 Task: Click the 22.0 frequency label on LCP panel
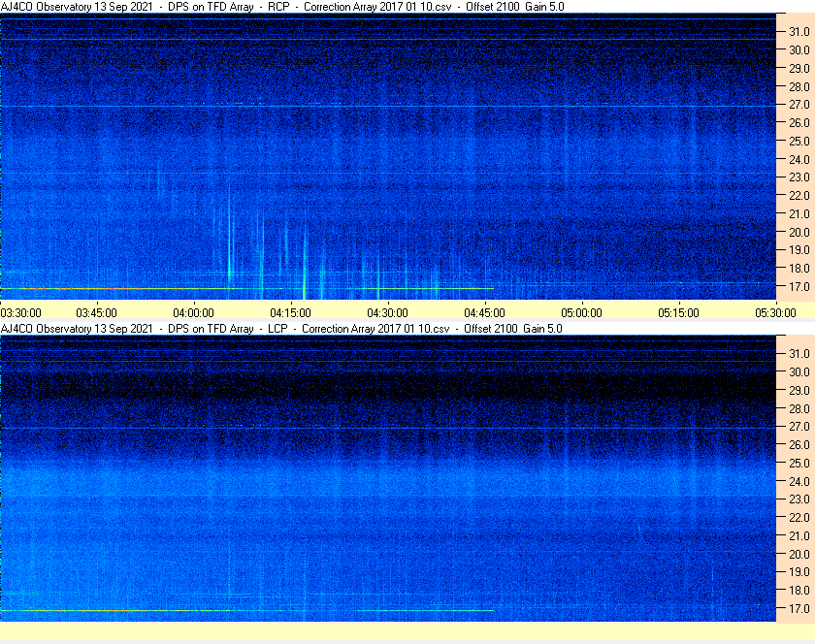799,517
